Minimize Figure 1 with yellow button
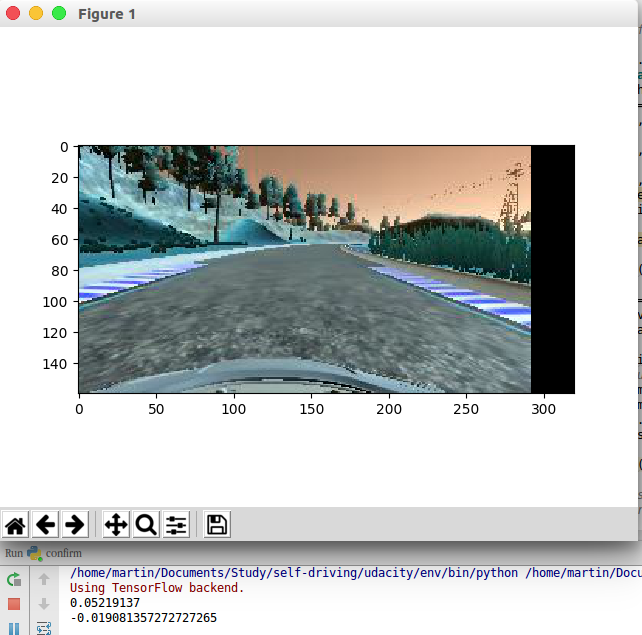Screen dimensions: 642x635 click(36, 13)
